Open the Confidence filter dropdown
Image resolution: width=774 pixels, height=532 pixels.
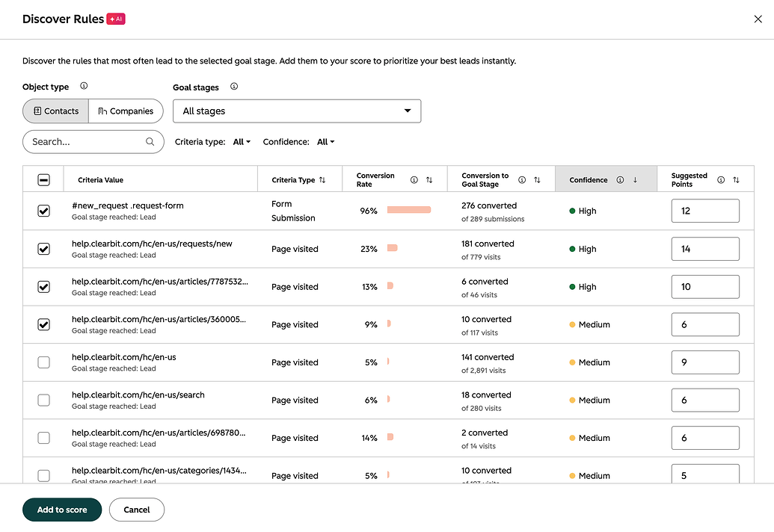pyautogui.click(x=325, y=142)
